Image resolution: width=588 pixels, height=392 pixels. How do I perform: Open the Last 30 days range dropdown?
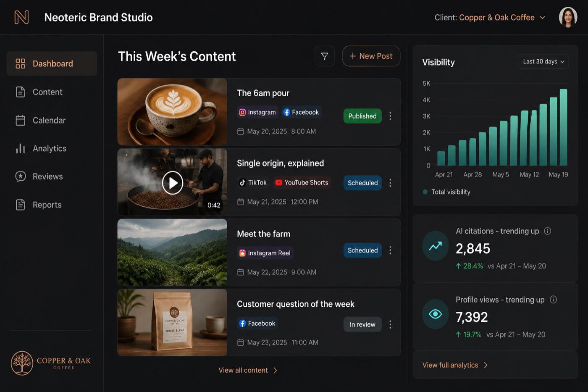[x=543, y=61]
